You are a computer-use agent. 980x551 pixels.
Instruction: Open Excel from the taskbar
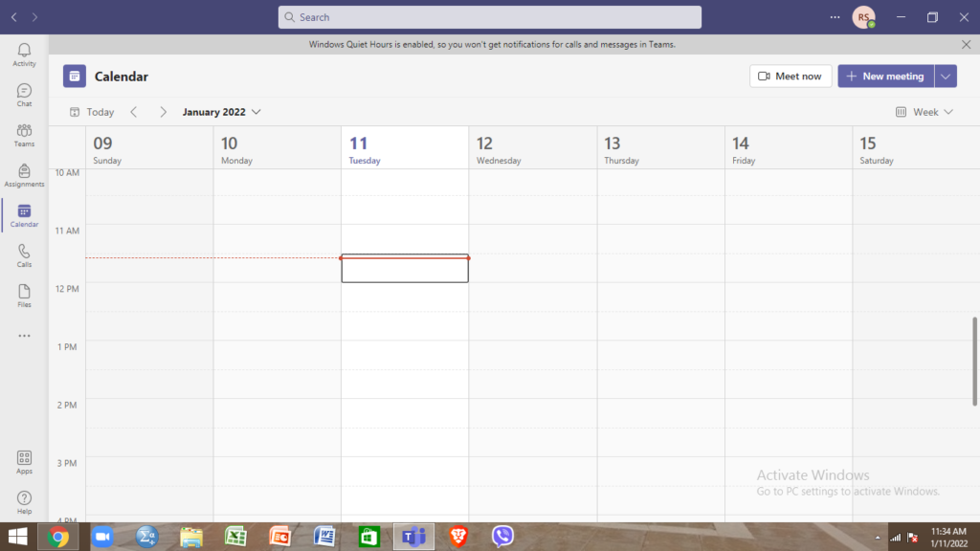coord(235,537)
